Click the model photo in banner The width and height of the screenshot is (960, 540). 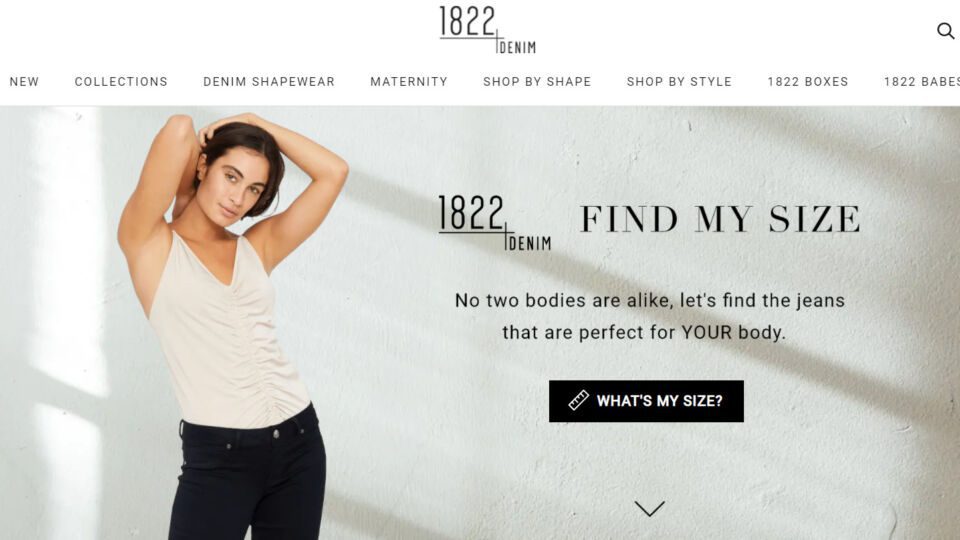pos(234,324)
